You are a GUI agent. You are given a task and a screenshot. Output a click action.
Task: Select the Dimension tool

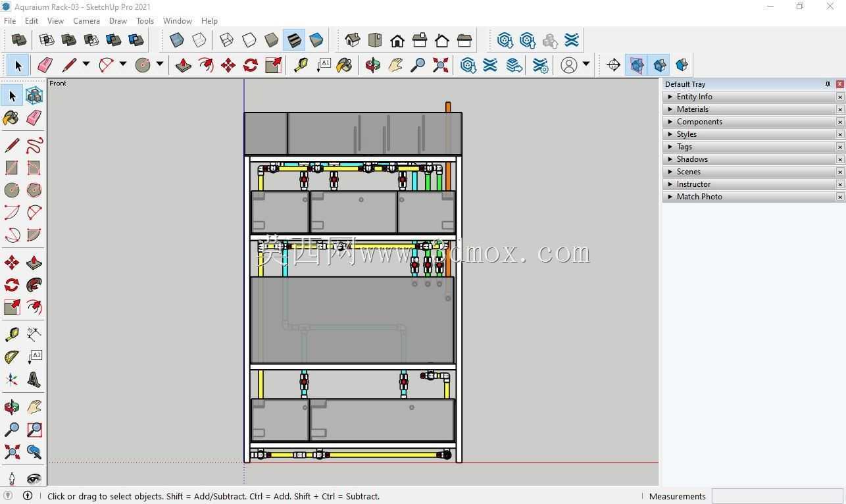[x=34, y=335]
